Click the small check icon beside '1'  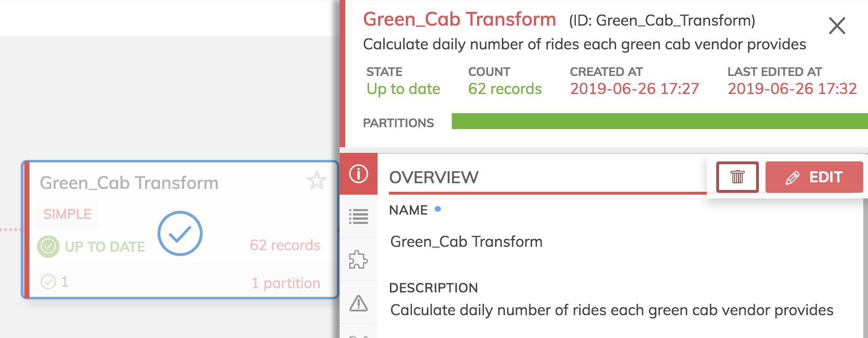tap(48, 282)
